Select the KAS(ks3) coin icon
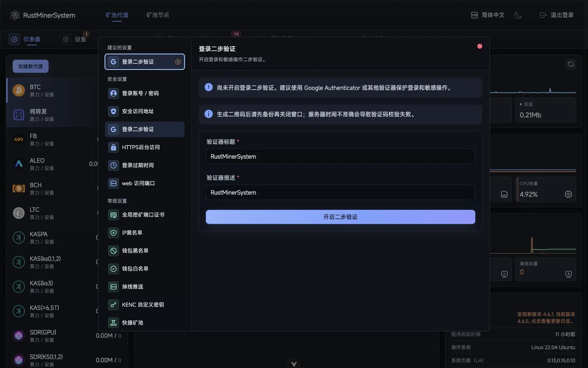Viewport: 588px width, 368px height. (19, 287)
